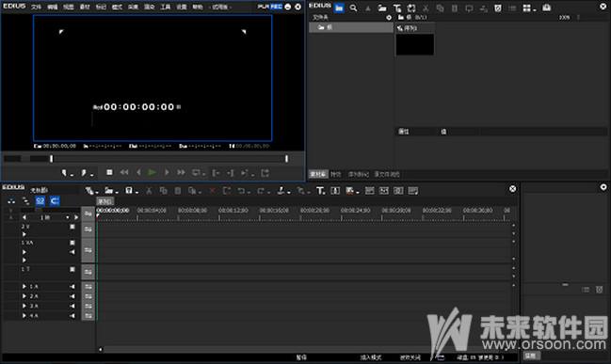Click the Stop button in the player
This screenshot has height=364, width=611.
click(x=109, y=172)
